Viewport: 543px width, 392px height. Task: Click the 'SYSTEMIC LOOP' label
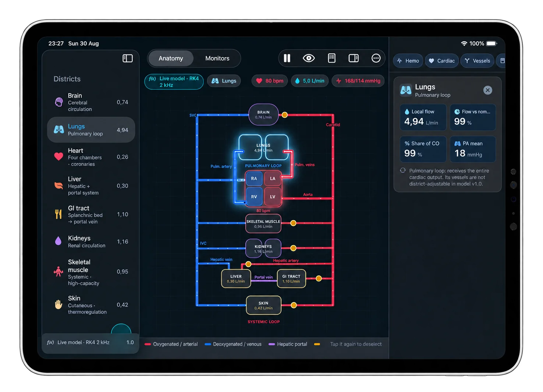point(263,322)
